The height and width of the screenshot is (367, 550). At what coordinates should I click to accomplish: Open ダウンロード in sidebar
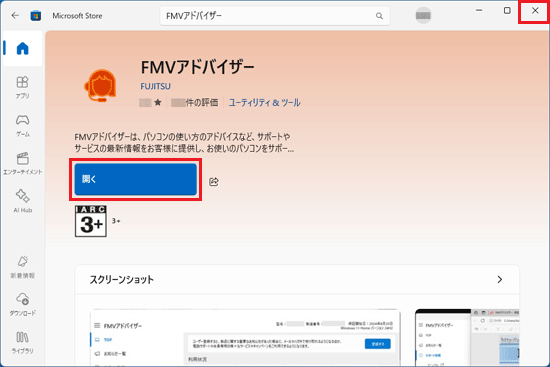coord(22,305)
